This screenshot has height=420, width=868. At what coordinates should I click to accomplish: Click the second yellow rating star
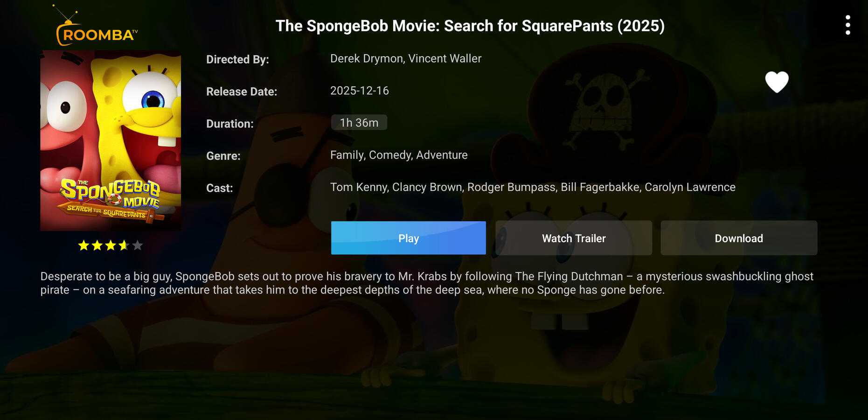(97, 245)
